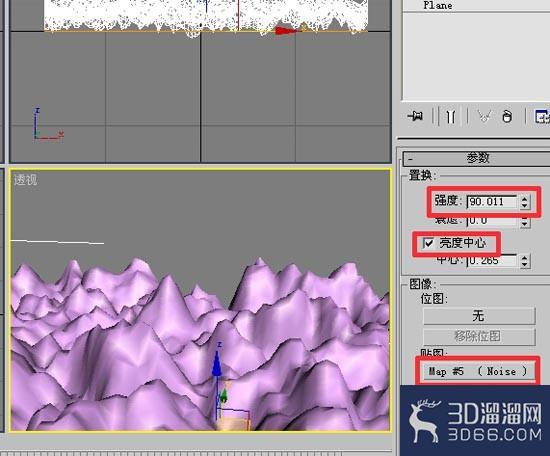Click 透视 viewport label

coord(25,180)
